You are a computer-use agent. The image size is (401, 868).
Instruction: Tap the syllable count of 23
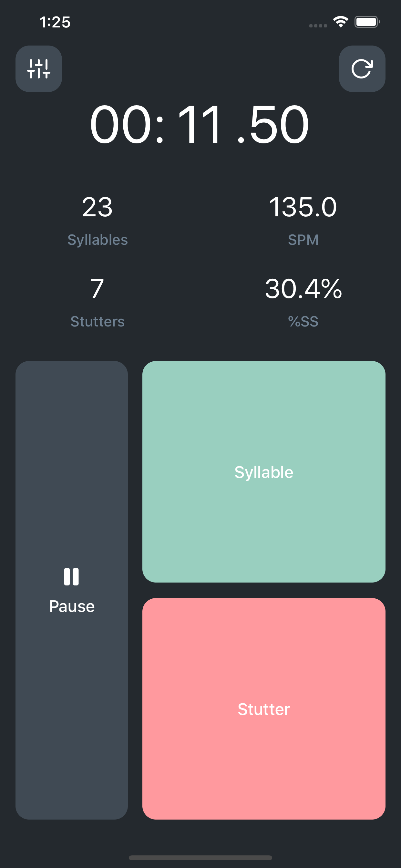click(x=98, y=207)
